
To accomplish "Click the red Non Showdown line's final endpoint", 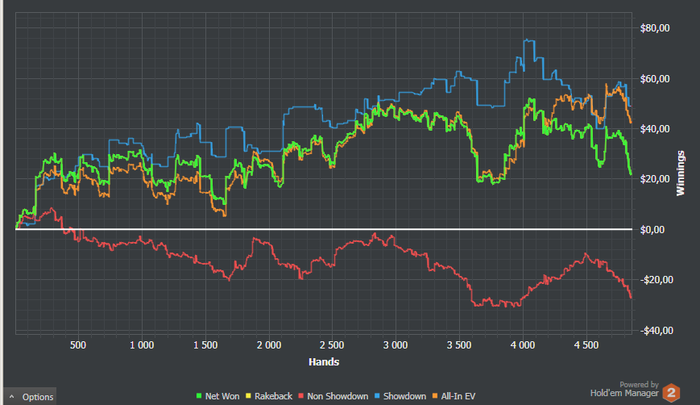I will coord(631,297).
